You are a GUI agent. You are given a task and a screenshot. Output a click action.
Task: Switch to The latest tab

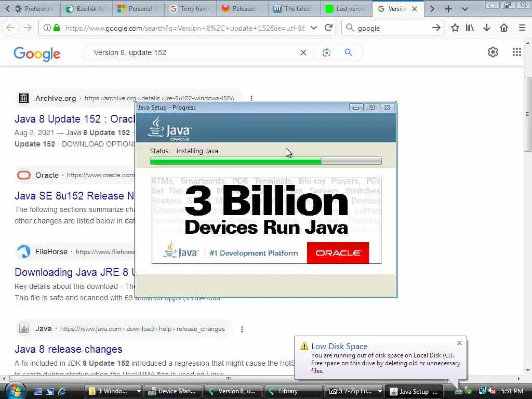[x=294, y=9]
